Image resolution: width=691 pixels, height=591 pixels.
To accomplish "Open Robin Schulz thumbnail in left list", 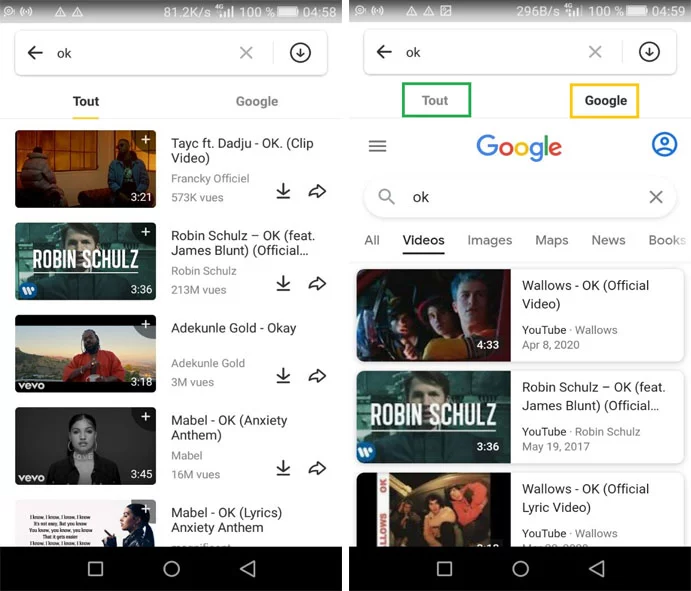I will [x=85, y=261].
